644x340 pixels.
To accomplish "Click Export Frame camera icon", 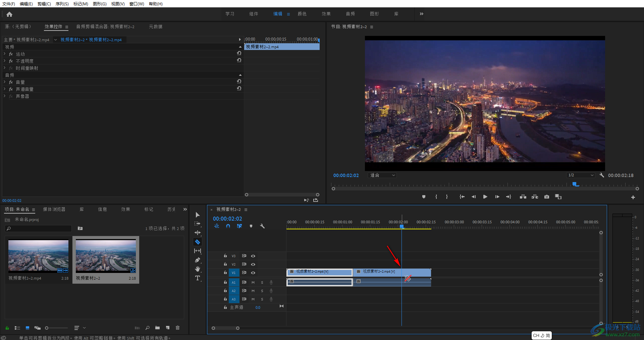I will coord(547,197).
